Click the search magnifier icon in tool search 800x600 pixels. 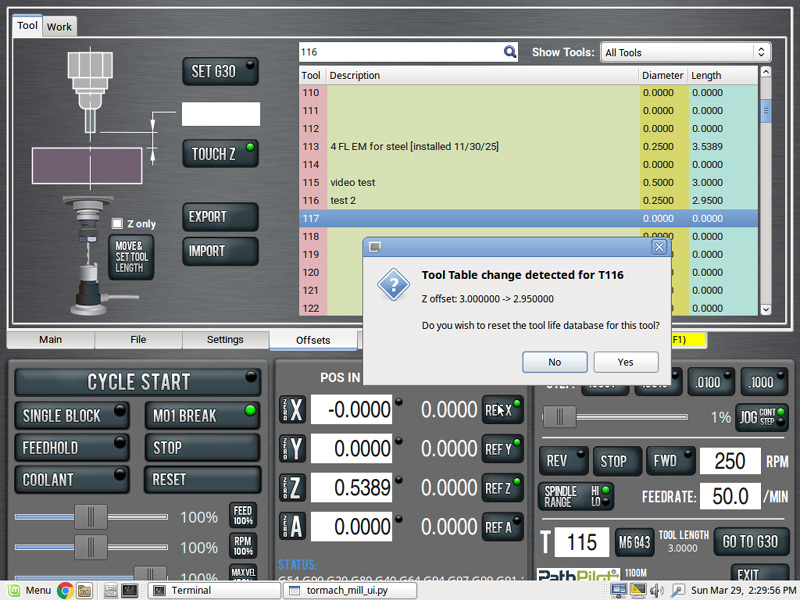pos(510,52)
